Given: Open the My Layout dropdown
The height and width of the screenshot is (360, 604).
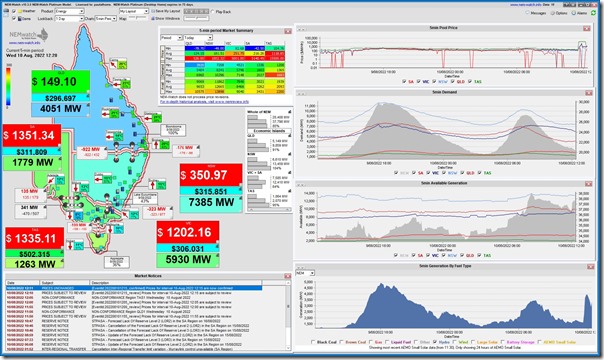Looking at the screenshot, I should 134,11.
